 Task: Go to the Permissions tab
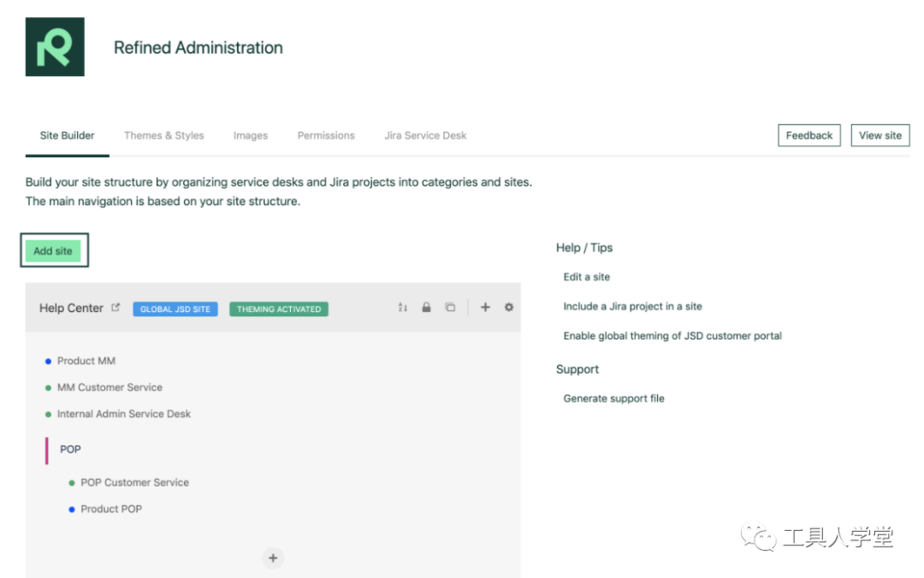point(326,135)
